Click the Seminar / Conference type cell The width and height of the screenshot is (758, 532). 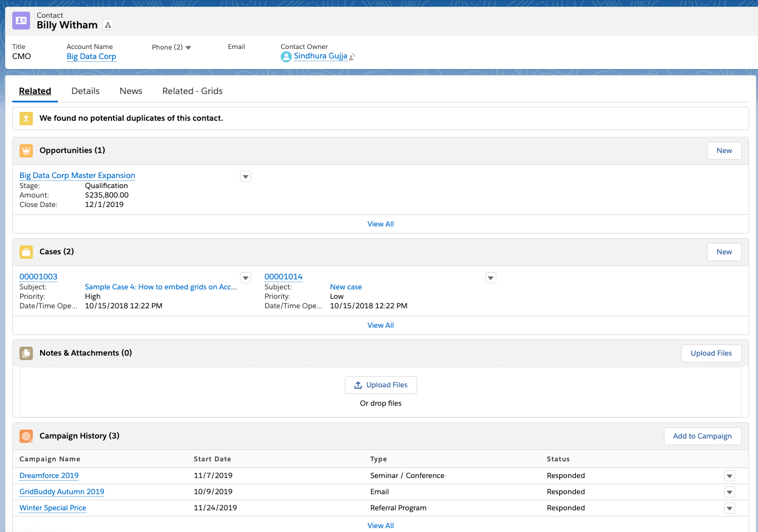coord(407,476)
